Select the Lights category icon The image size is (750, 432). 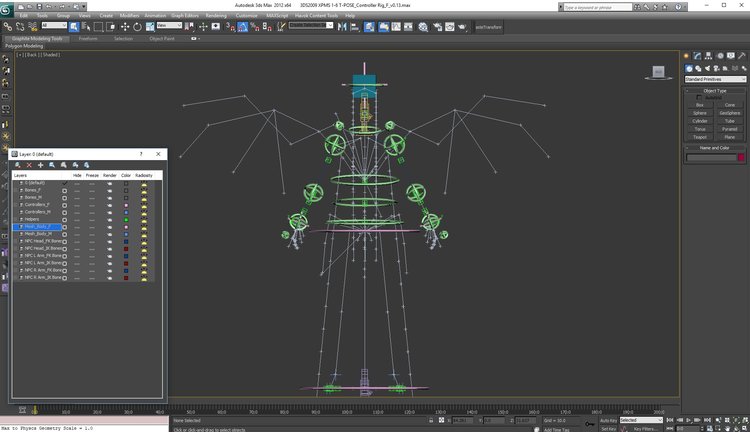click(x=707, y=68)
